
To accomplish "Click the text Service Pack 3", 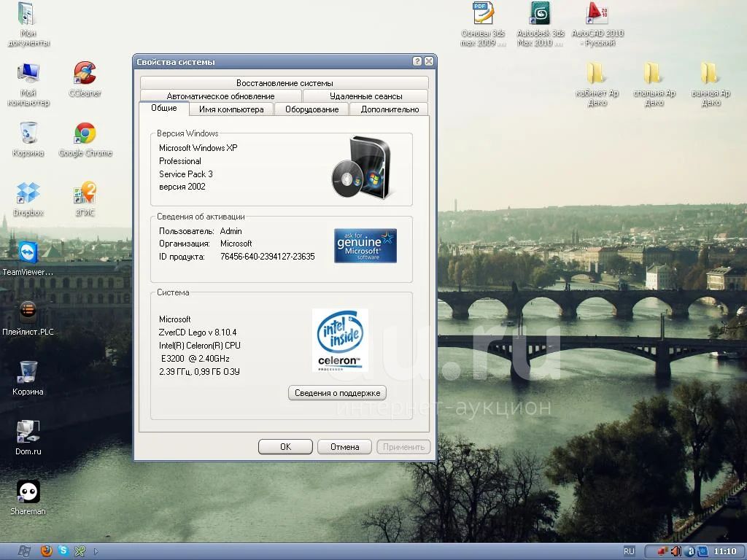I will [186, 174].
